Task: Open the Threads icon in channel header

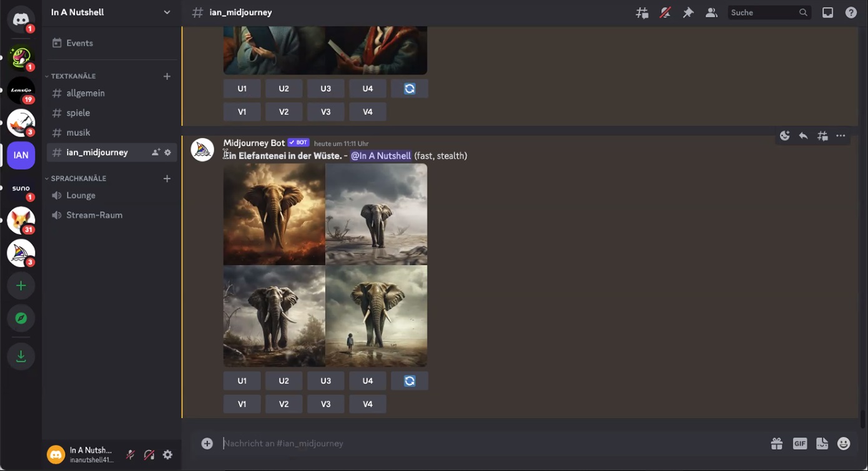Action: [x=642, y=12]
